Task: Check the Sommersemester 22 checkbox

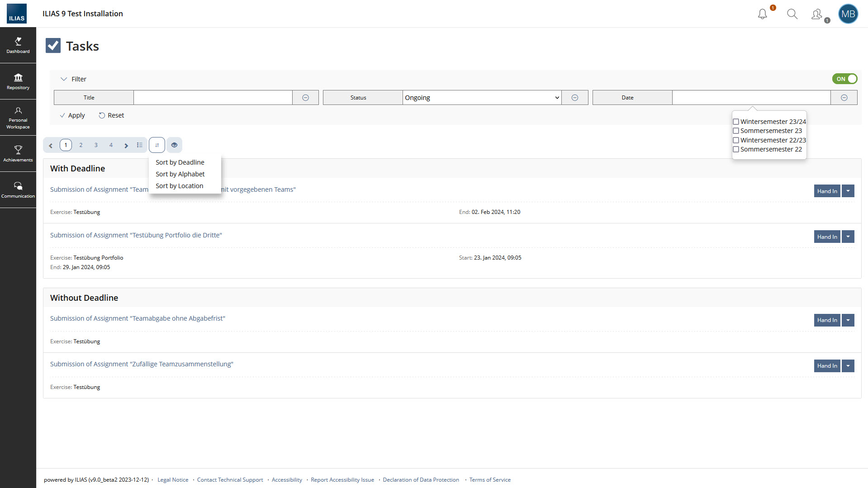Action: pyautogui.click(x=736, y=149)
